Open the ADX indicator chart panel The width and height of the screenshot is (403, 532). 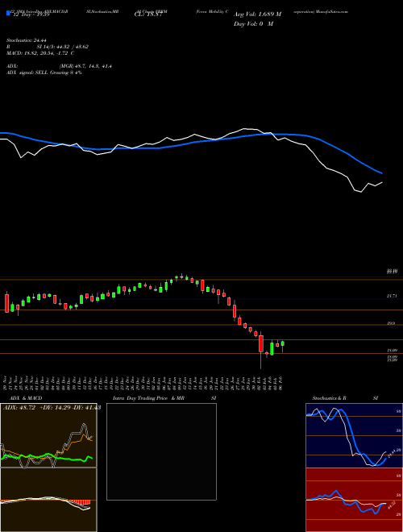pos(48,435)
